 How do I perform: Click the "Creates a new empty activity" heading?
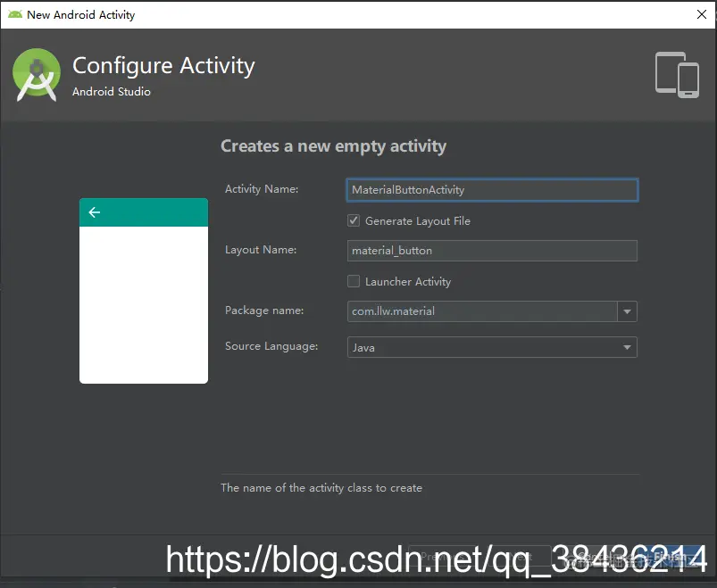point(333,146)
